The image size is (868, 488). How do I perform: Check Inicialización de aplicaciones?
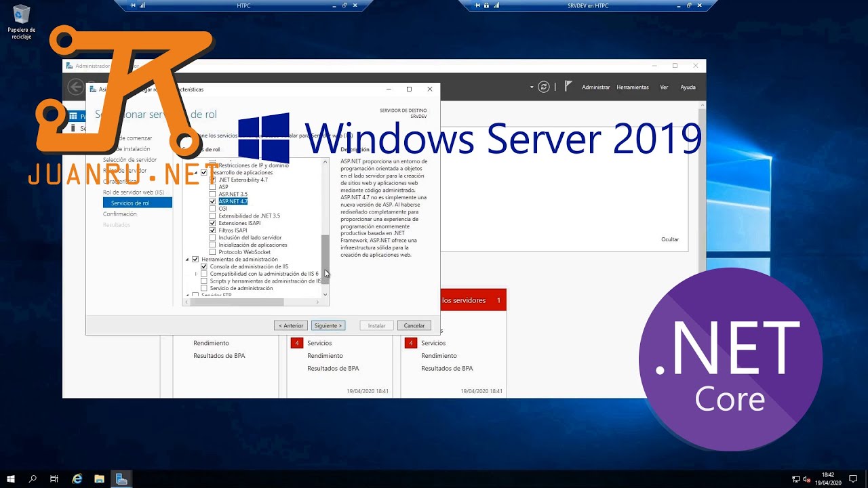(213, 245)
